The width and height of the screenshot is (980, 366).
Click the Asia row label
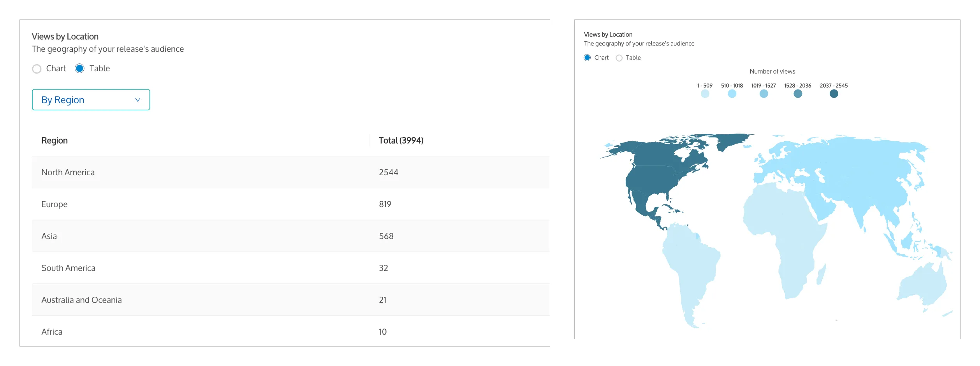tap(49, 236)
